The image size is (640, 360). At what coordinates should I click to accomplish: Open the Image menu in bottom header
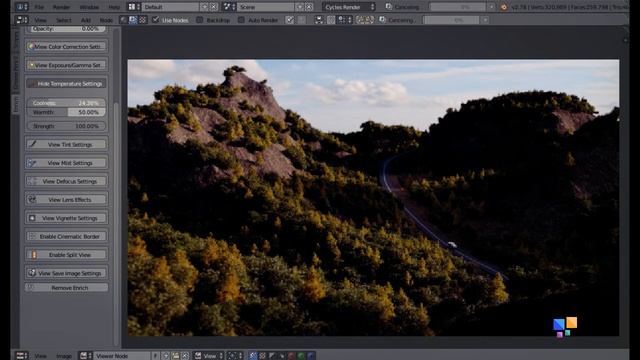64,356
